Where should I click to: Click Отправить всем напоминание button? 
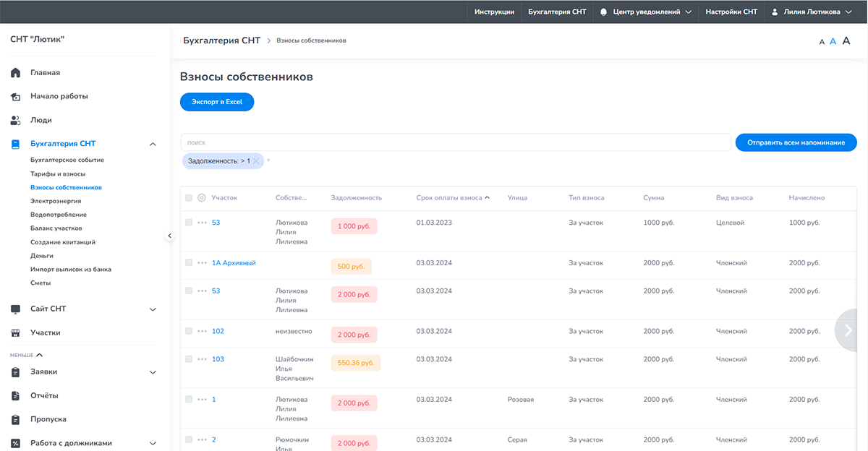tap(796, 142)
